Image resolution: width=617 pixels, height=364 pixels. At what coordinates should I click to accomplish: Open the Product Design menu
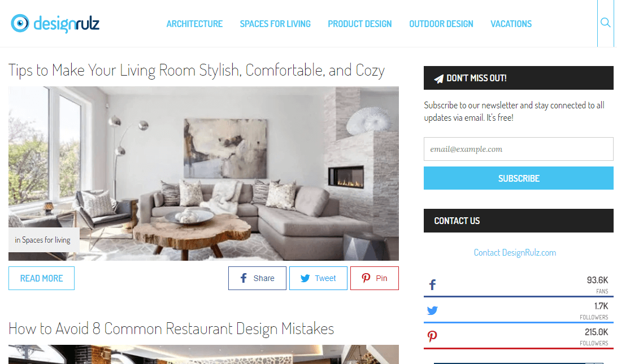click(360, 24)
